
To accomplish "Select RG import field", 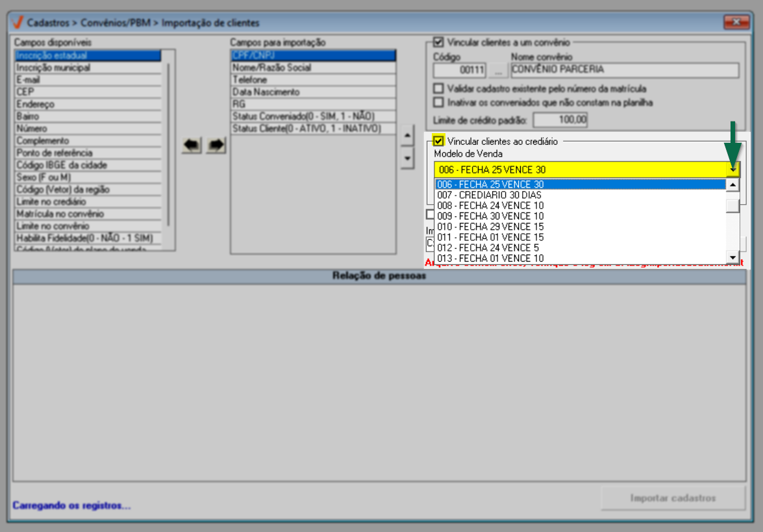I will 313,104.
